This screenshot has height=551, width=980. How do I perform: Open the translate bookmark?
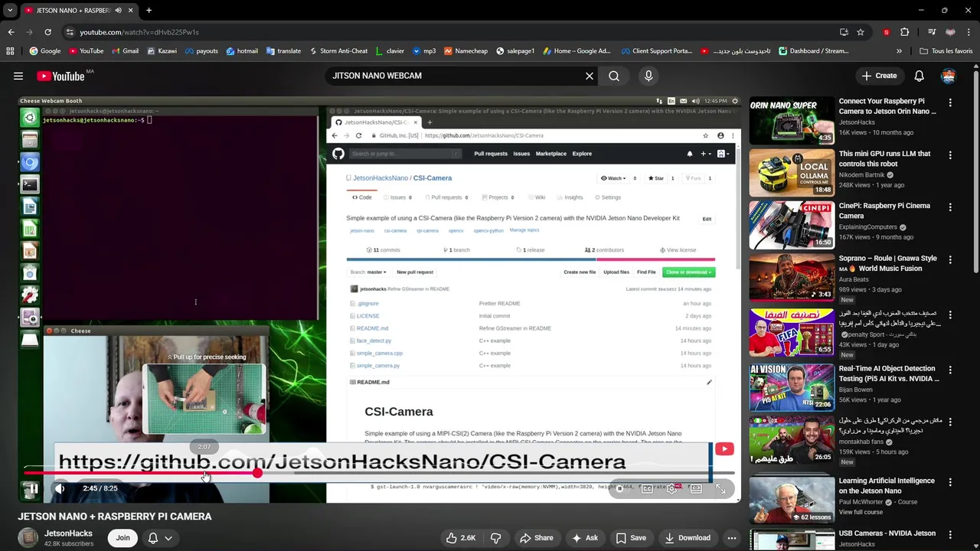tap(283, 51)
